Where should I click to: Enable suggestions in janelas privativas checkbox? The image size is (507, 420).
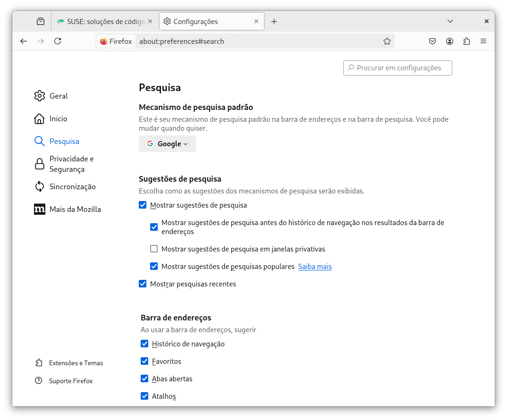coord(154,249)
